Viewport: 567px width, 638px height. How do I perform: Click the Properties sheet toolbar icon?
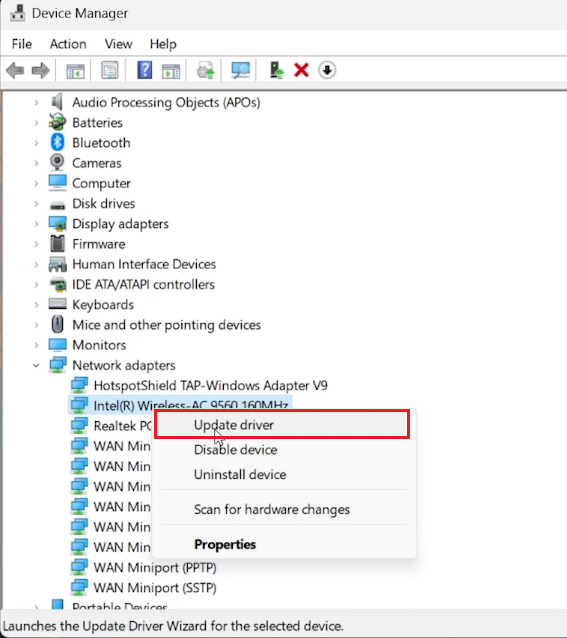pos(110,70)
